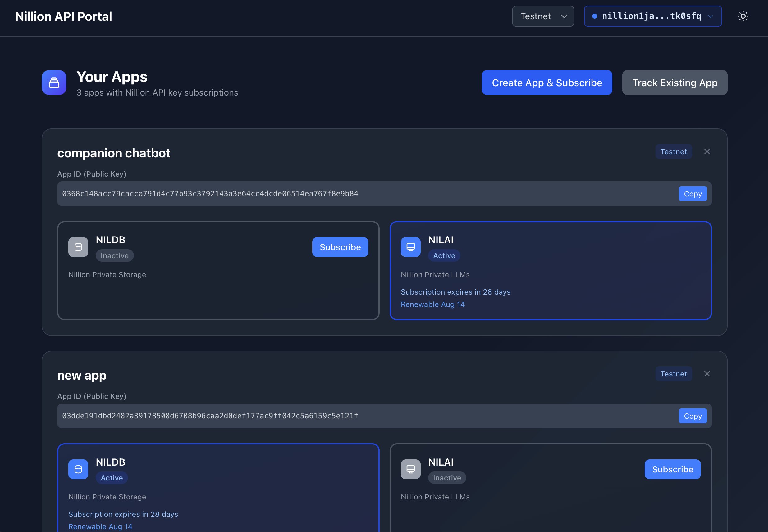
Task: Dismiss the companion chatbot card
Action: tap(707, 151)
